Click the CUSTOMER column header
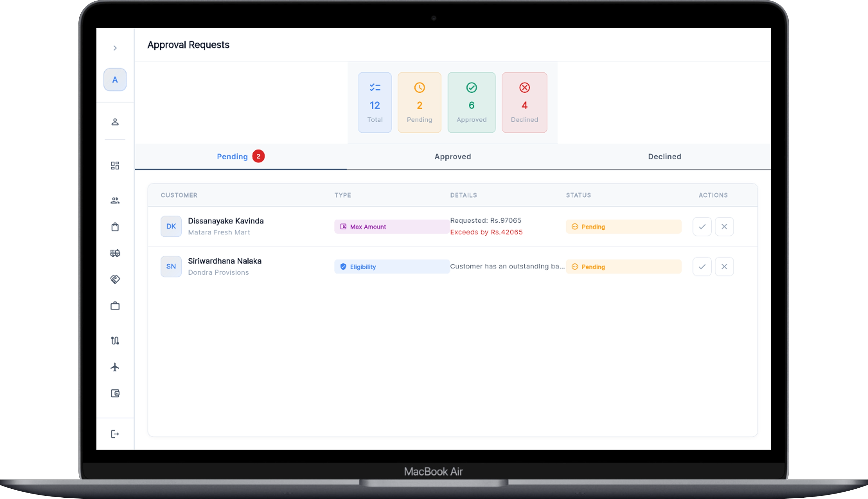 [x=179, y=195]
